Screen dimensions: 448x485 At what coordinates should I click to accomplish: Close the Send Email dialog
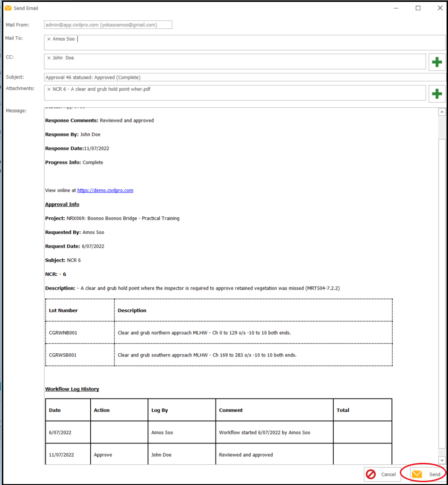pyautogui.click(x=439, y=8)
